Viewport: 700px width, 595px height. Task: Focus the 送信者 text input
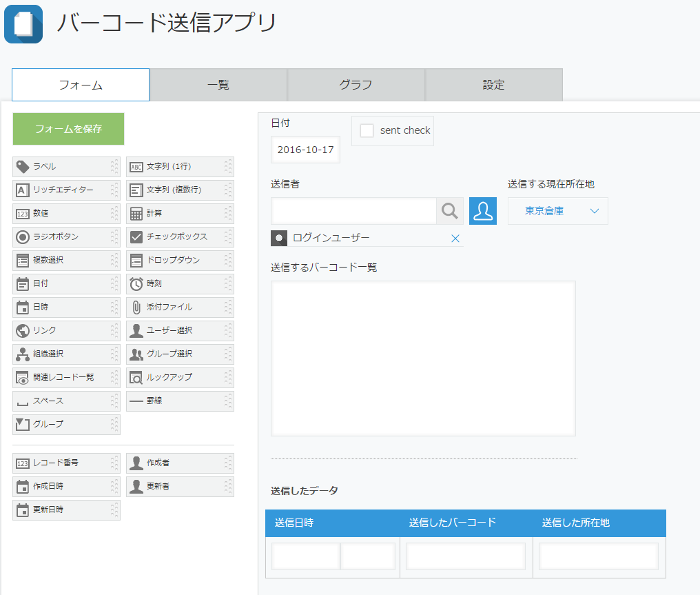coord(353,211)
